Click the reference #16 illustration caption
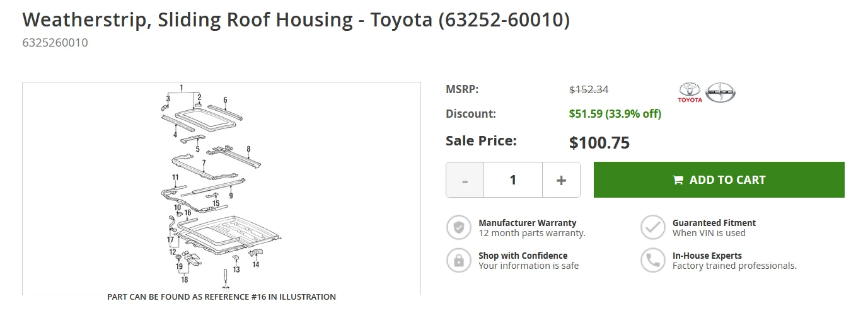Image resolution: width=868 pixels, height=328 pixels. pos(221,297)
